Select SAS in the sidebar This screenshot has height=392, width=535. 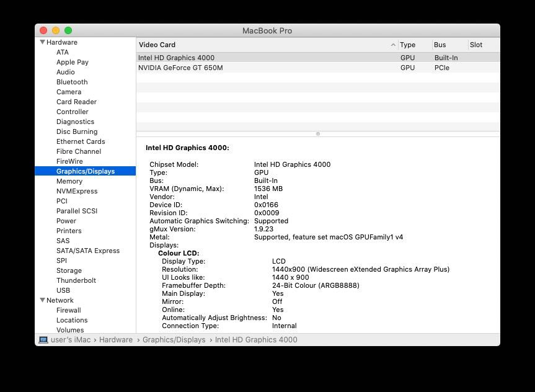[x=63, y=241]
